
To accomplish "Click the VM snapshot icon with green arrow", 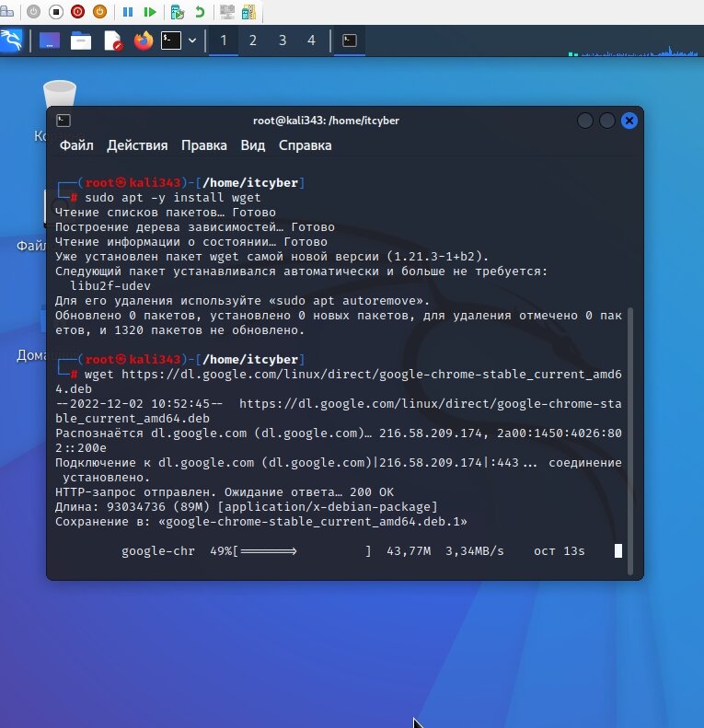I will pyautogui.click(x=178, y=12).
